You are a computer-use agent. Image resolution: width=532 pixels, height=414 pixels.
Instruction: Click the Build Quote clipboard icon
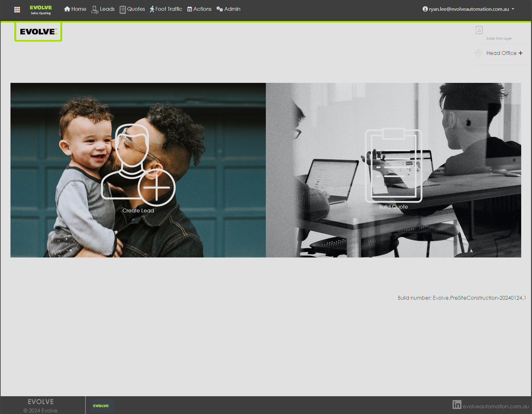393,165
